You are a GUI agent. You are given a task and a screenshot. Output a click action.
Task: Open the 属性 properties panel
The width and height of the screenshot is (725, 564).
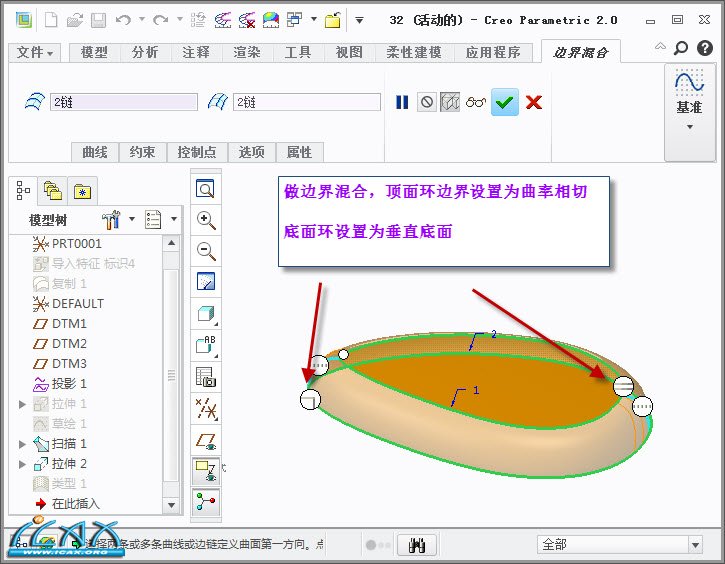tap(299, 152)
